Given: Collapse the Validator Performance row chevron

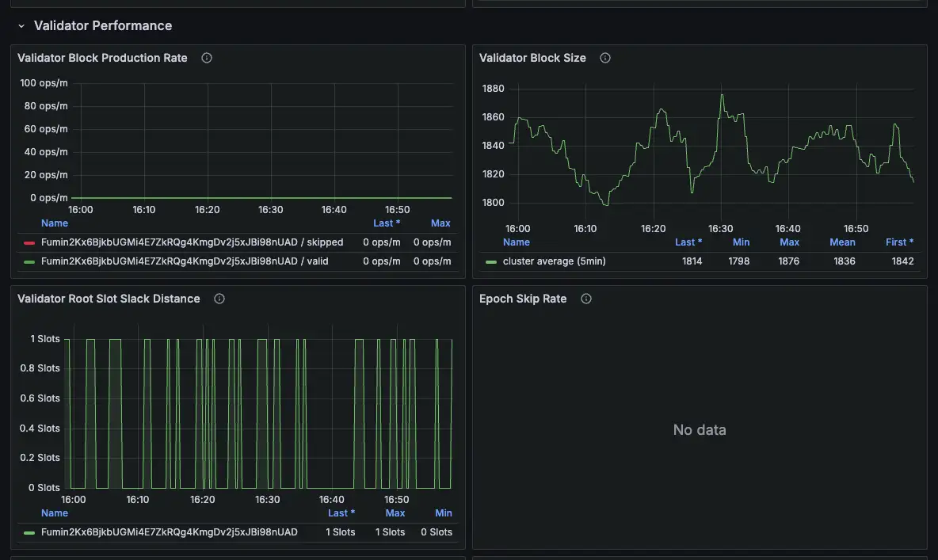Looking at the screenshot, I should pyautogui.click(x=21, y=26).
